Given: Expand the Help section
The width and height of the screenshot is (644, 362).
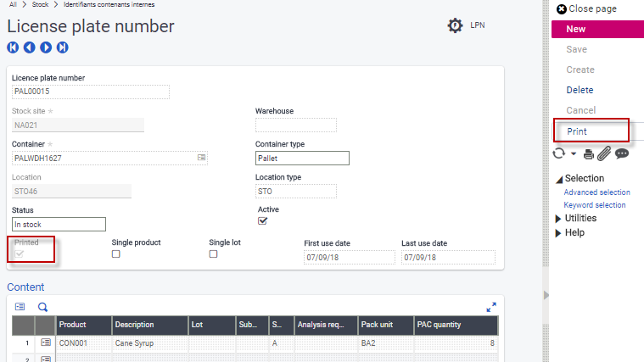Looking at the screenshot, I should pyautogui.click(x=559, y=233).
